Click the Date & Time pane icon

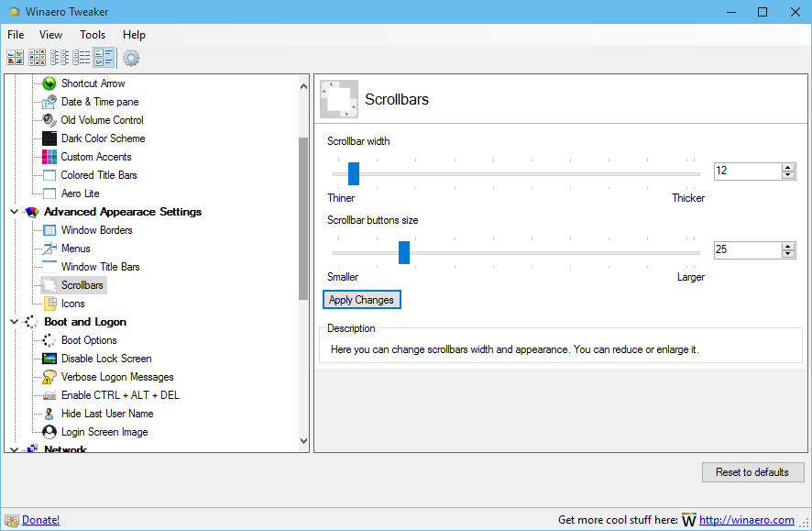49,102
